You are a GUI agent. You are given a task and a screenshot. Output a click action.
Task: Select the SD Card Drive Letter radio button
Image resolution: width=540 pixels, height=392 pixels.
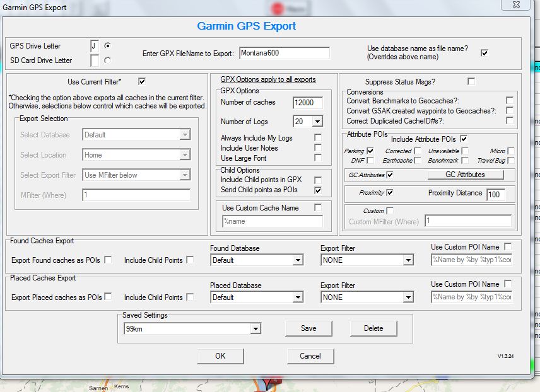pyautogui.click(x=107, y=61)
